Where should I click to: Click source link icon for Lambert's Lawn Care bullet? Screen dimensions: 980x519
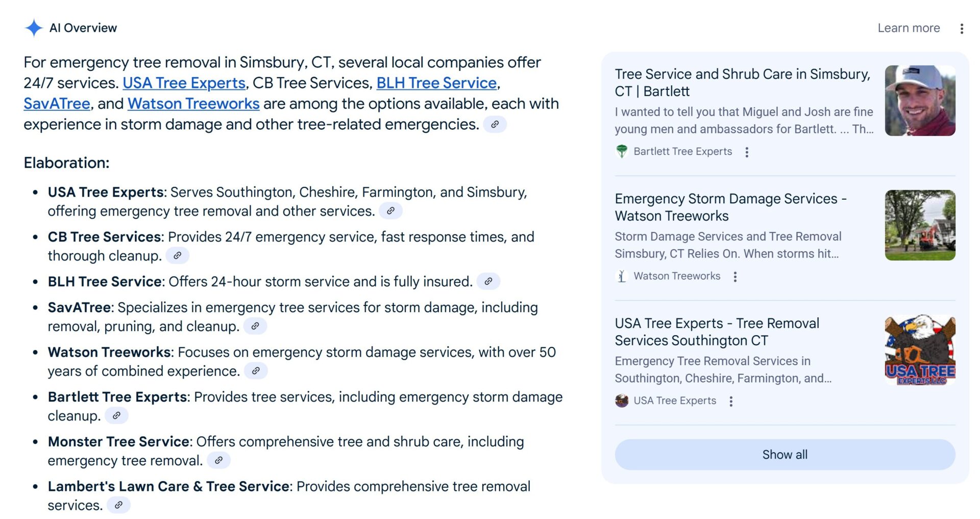(x=118, y=505)
